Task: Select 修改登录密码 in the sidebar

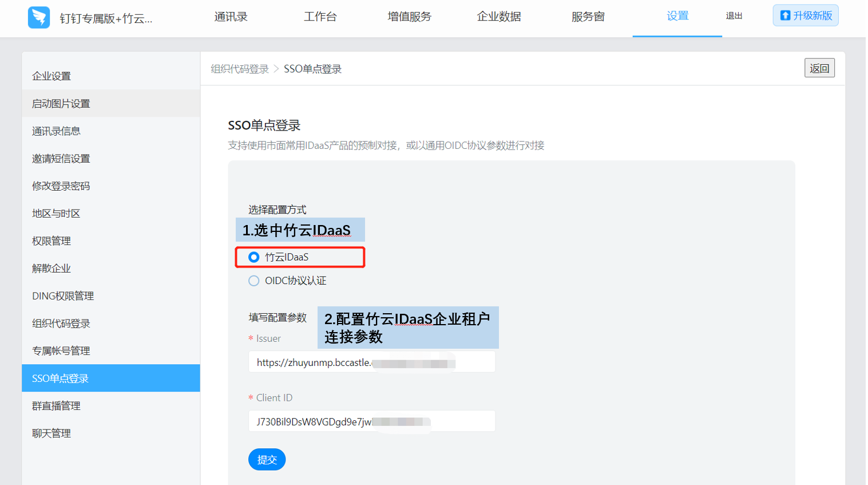Action: tap(111, 186)
